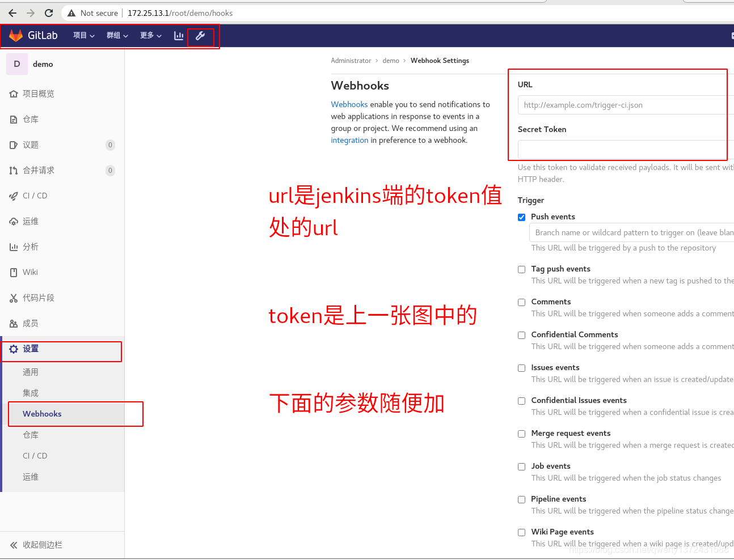This screenshot has width=734, height=560.
Task: Click Administrator breadcrumb
Action: tap(351, 61)
